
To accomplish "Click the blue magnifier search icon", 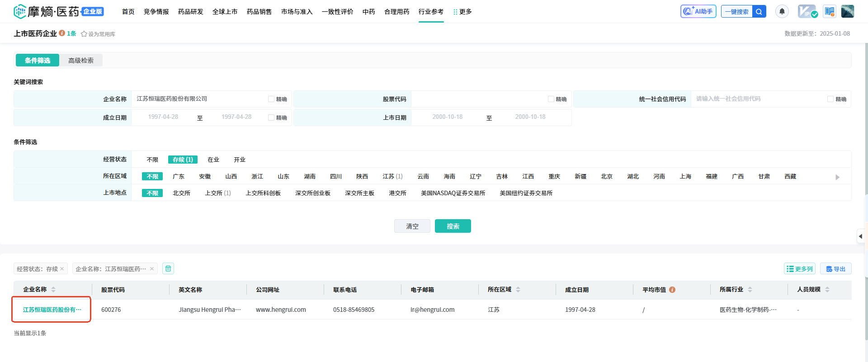I will click(x=759, y=12).
